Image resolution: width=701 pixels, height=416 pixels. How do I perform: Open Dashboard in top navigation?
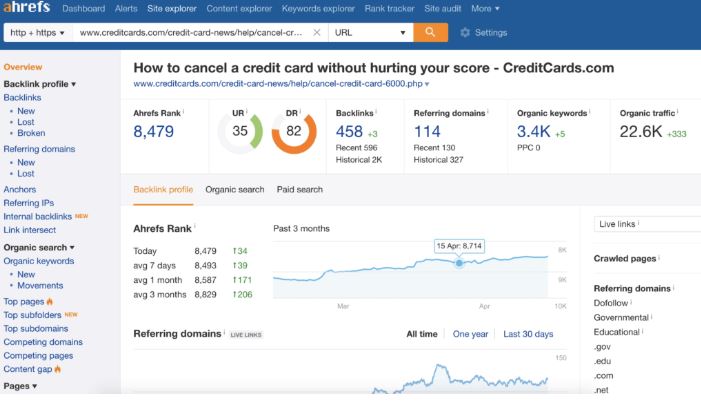click(84, 8)
